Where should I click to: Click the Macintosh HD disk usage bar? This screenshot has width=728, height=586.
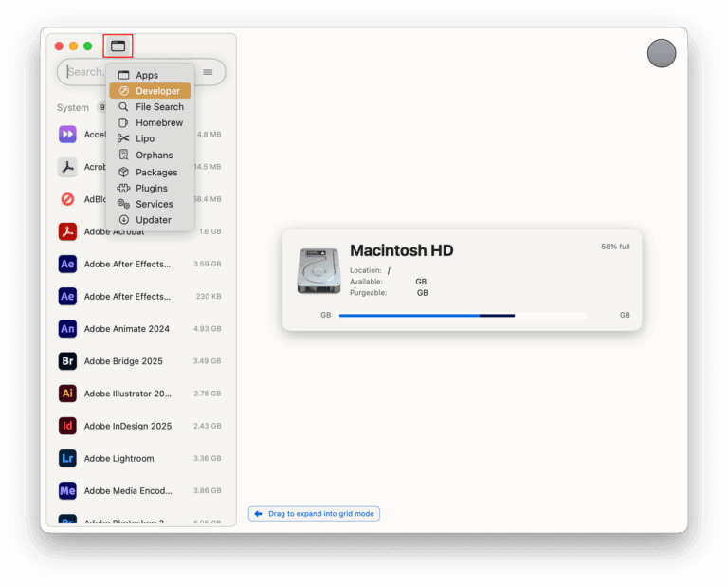pyautogui.click(x=462, y=315)
